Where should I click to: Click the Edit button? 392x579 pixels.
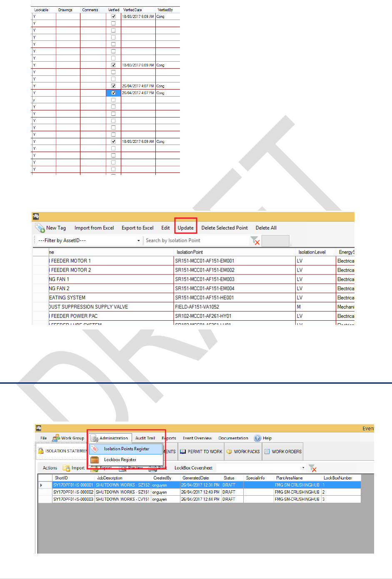click(x=165, y=228)
